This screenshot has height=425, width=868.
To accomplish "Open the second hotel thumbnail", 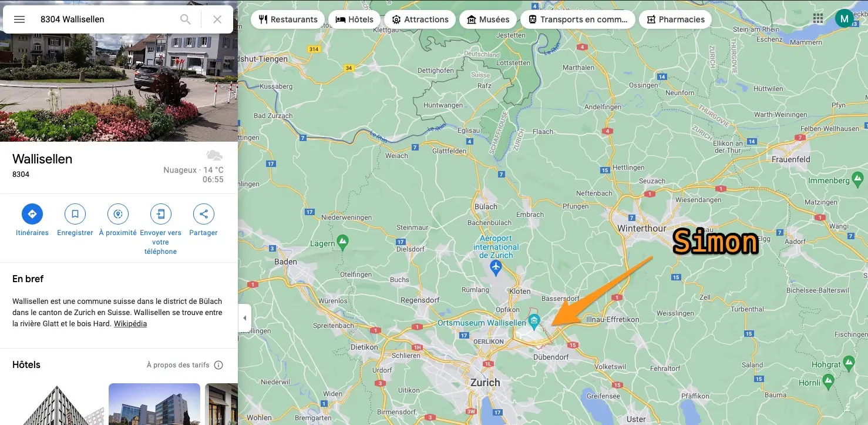I will (154, 404).
